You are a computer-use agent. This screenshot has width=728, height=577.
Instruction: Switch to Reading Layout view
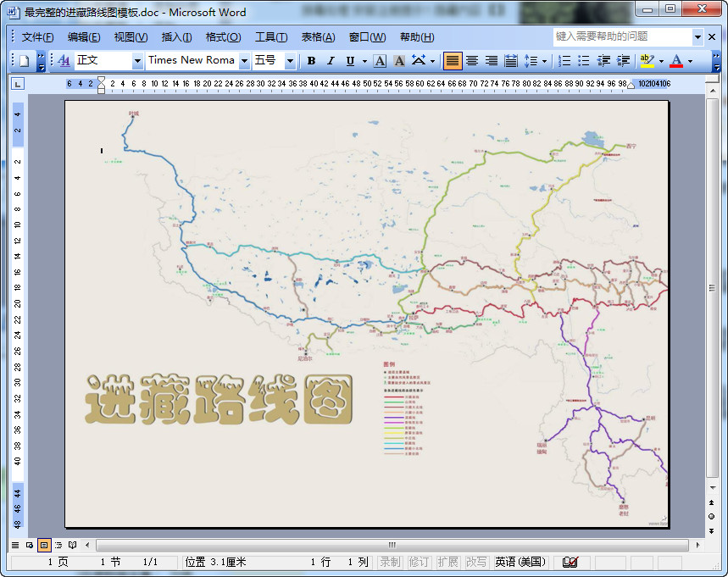click(72, 545)
